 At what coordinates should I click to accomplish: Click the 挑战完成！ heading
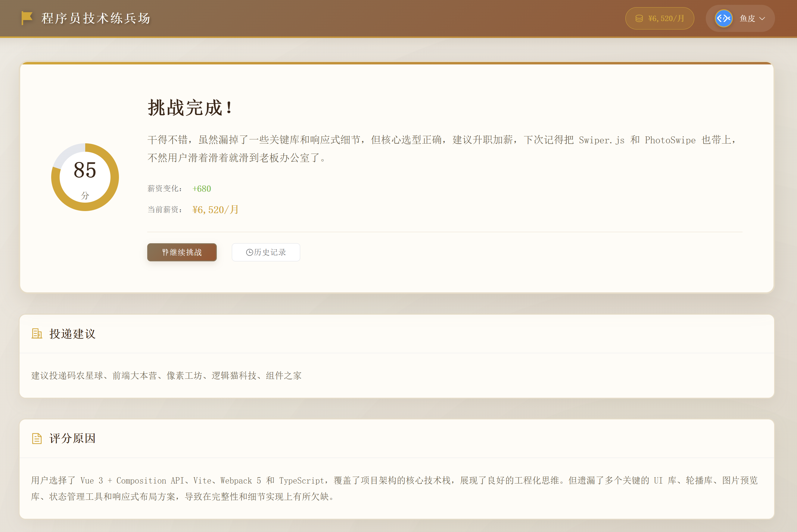[190, 108]
